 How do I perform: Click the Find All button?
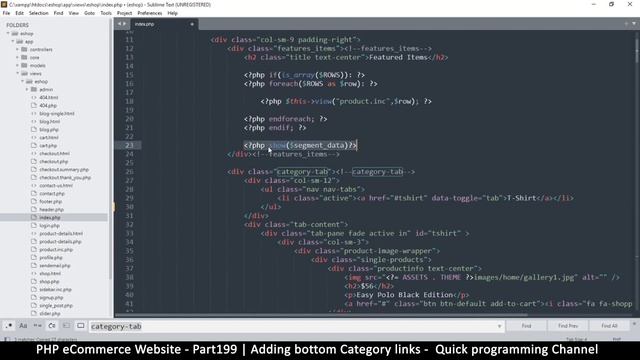pyautogui.click(x=609, y=326)
